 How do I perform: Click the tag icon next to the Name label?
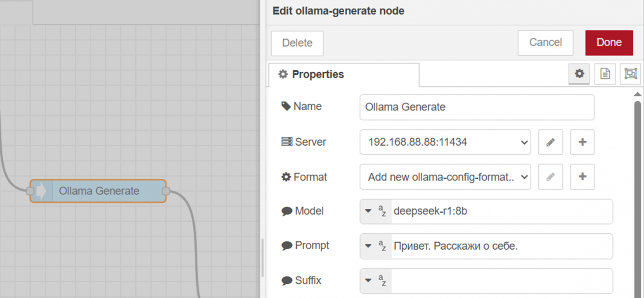pos(285,106)
